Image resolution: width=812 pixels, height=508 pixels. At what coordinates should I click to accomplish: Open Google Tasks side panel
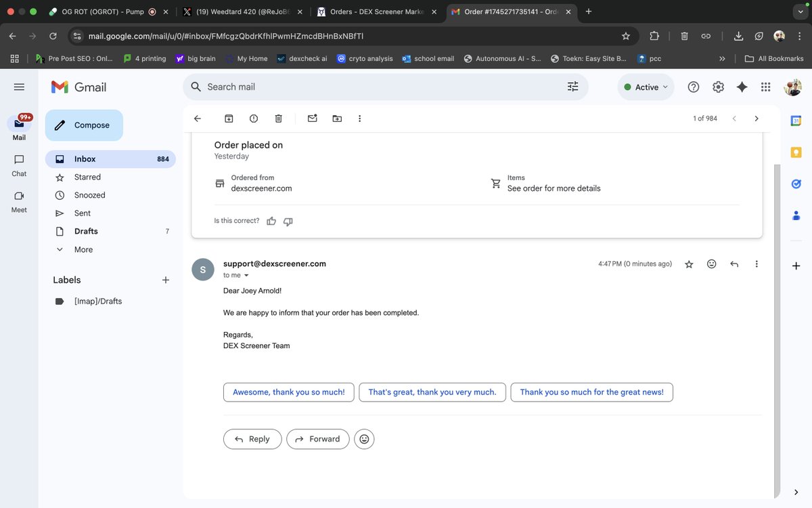(x=796, y=184)
